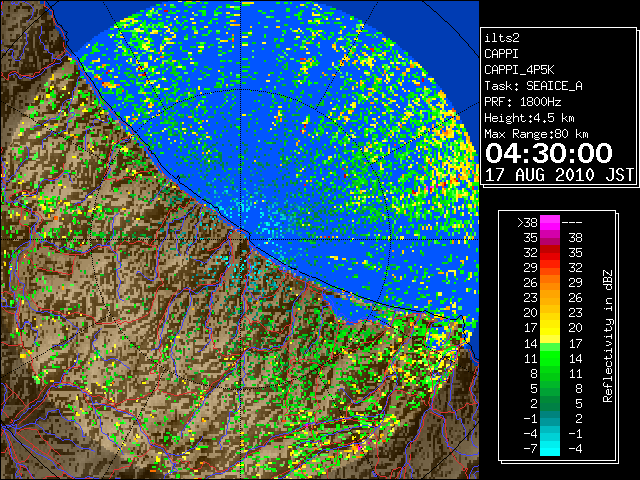Click the 'ilts2' label in info box
The image size is (640, 480).
click(502, 38)
